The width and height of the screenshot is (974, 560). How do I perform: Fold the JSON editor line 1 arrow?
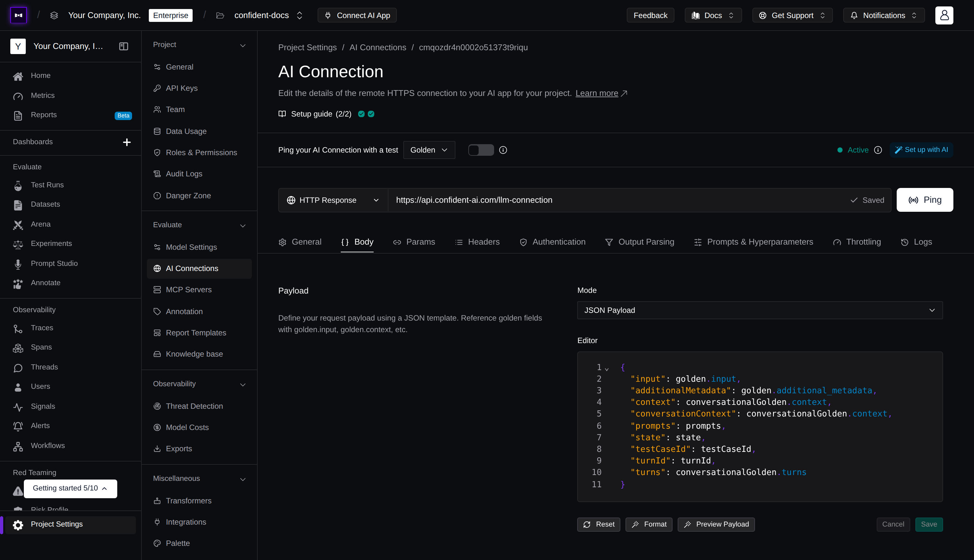607,369
